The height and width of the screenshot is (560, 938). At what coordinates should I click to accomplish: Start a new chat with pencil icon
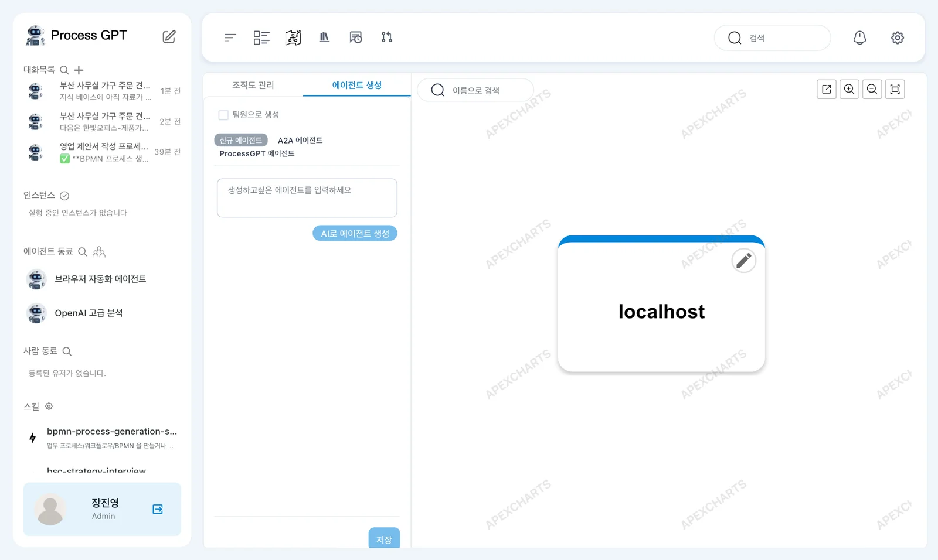tap(169, 36)
